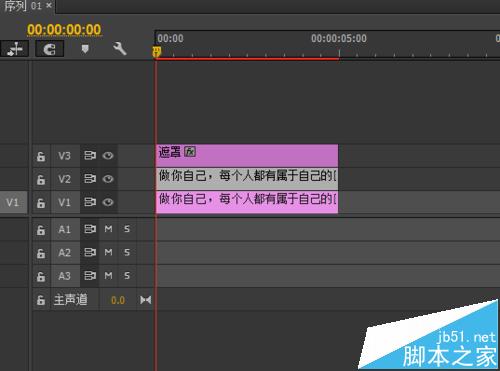
Task: Click the ruler at 00:00:05:00
Action: (x=339, y=39)
